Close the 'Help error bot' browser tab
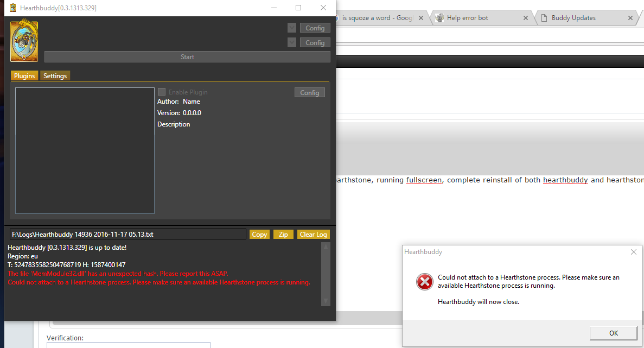This screenshot has height=348, width=644. pos(526,18)
